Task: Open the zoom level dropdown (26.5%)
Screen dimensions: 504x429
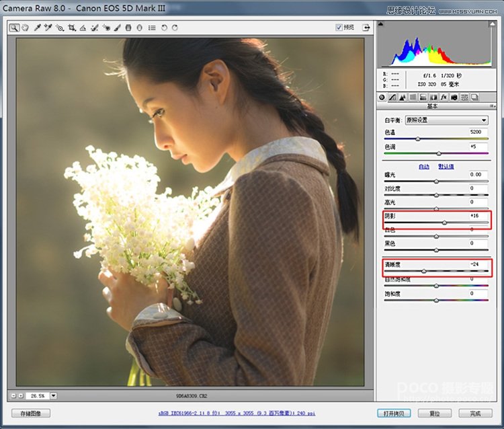Action: pos(54,396)
